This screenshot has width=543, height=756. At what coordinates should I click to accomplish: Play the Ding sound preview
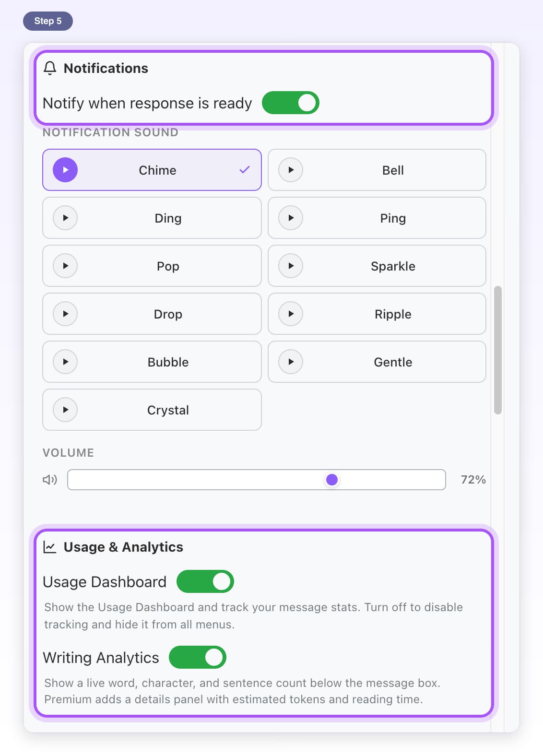[65, 218]
